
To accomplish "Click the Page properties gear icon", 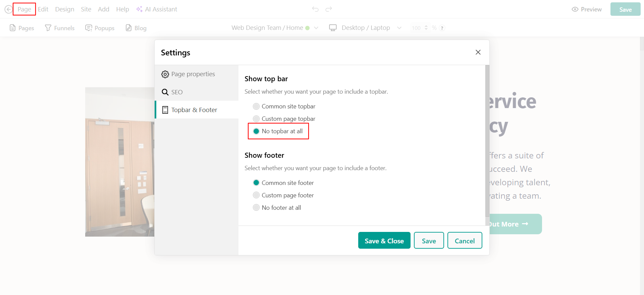I will tap(165, 74).
